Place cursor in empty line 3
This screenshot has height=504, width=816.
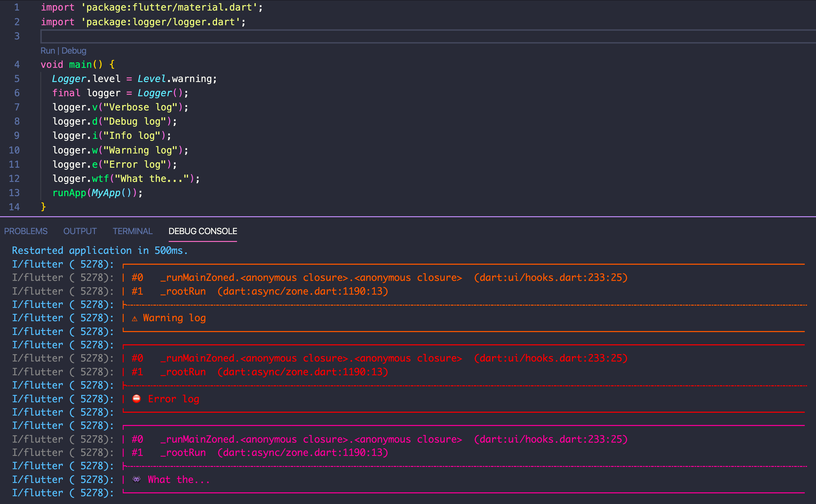[428, 36]
